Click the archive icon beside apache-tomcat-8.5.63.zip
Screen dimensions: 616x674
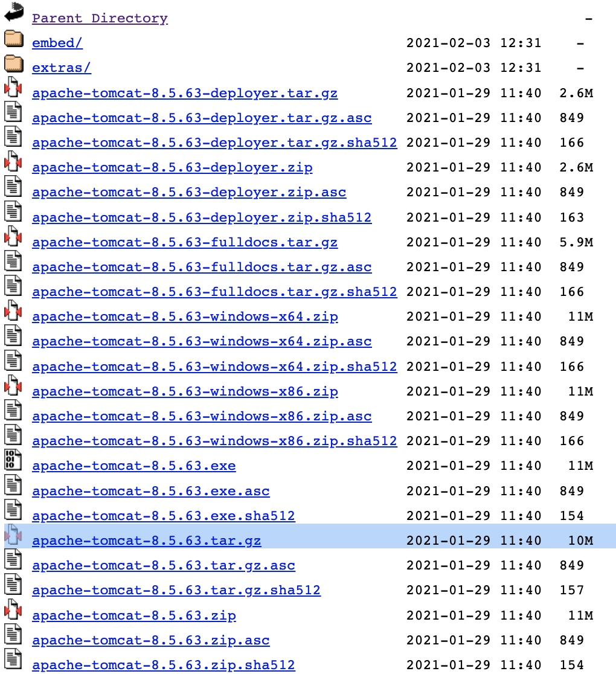point(13,609)
